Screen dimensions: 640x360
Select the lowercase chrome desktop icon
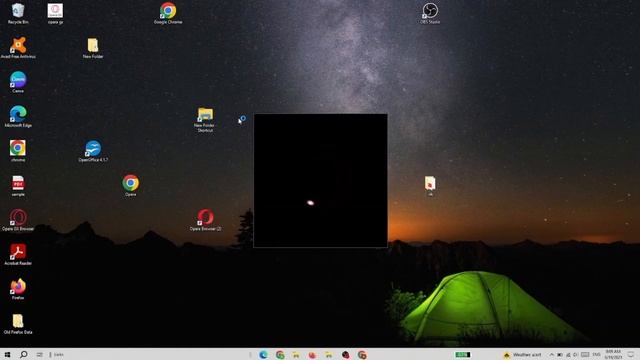click(18, 151)
